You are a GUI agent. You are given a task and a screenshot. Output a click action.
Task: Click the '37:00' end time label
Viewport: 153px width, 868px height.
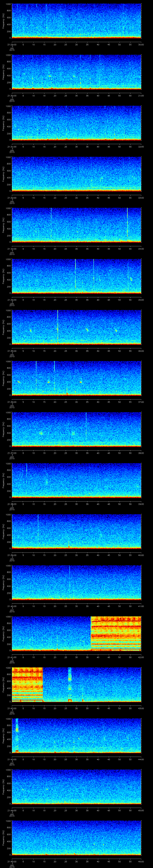pyautogui.click(x=141, y=402)
